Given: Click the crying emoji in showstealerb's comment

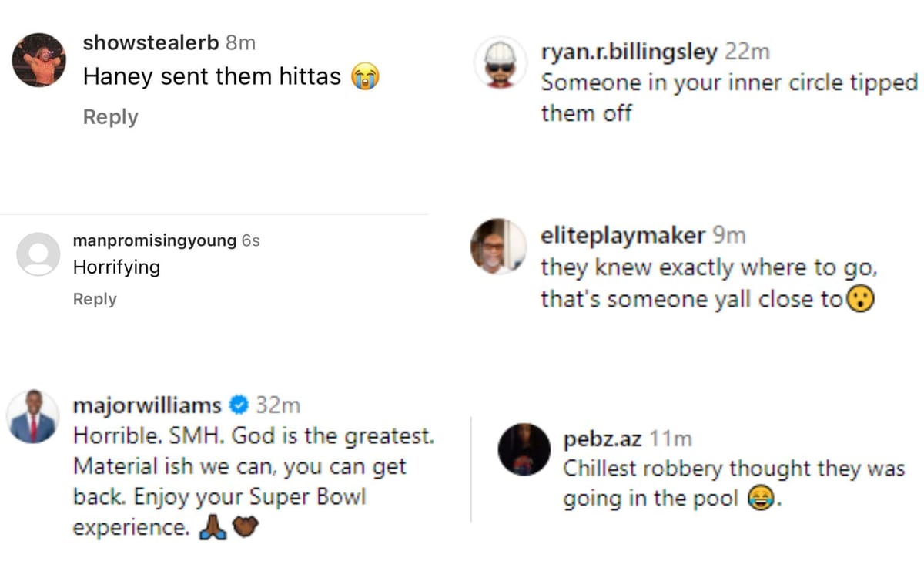Looking at the screenshot, I should [366, 76].
